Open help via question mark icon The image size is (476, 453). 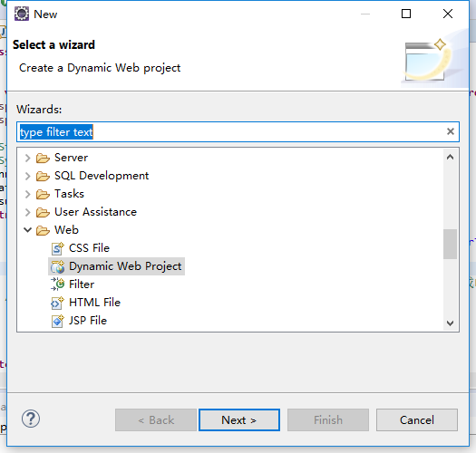tap(31, 419)
